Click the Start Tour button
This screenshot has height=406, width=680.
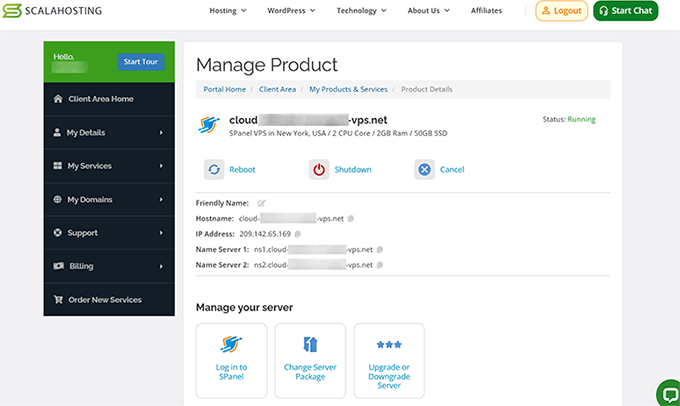point(140,62)
